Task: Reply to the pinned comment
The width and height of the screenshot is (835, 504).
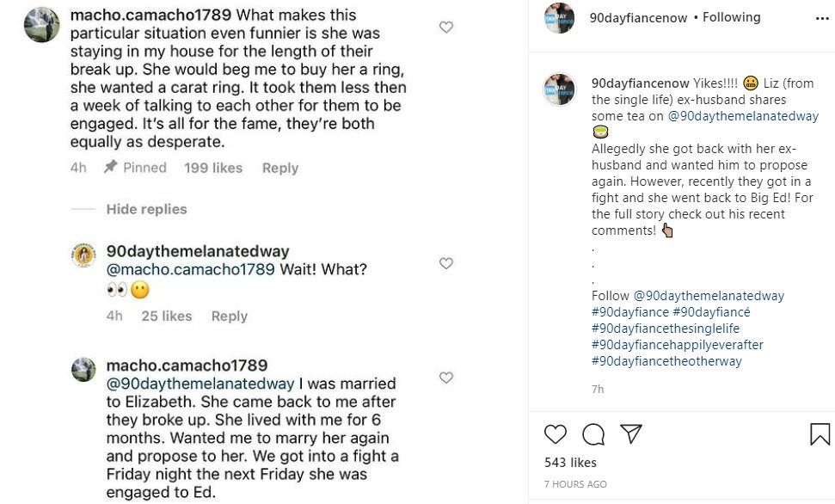Action: click(x=279, y=167)
